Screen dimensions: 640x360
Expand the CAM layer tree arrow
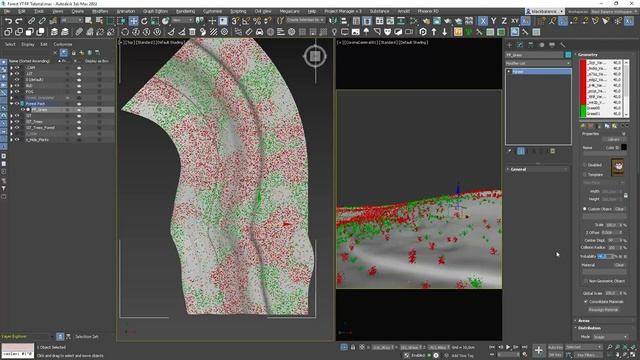[11, 68]
